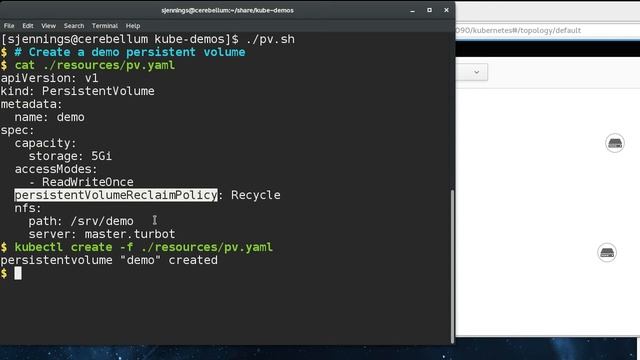Click the upper node icon in topology view
The image size is (640, 360).
(615, 143)
